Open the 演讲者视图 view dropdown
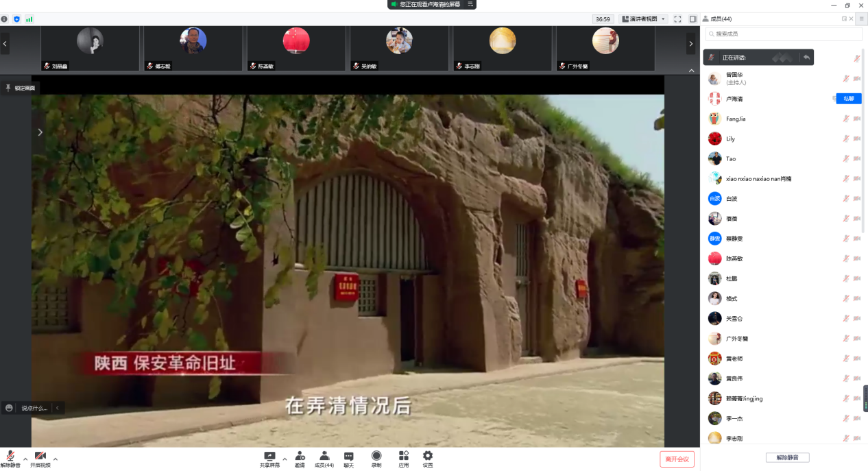Image resolution: width=868 pixels, height=471 pixels. pyautogui.click(x=644, y=19)
